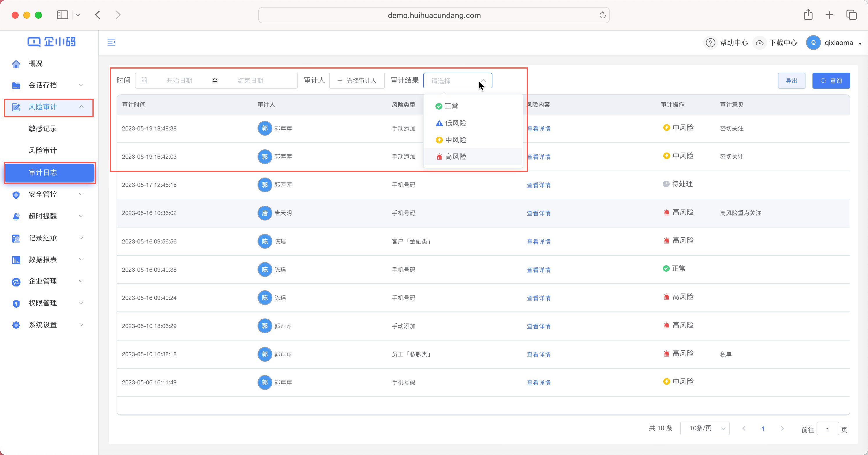
Task: Click the 权限管理 shield icon
Action: pyautogui.click(x=16, y=303)
